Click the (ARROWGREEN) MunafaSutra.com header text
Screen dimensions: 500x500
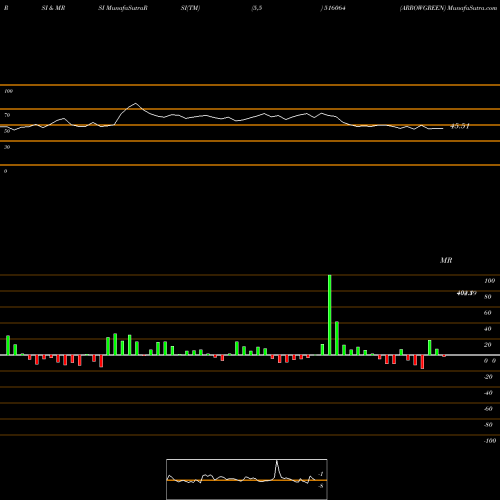coord(448,8)
